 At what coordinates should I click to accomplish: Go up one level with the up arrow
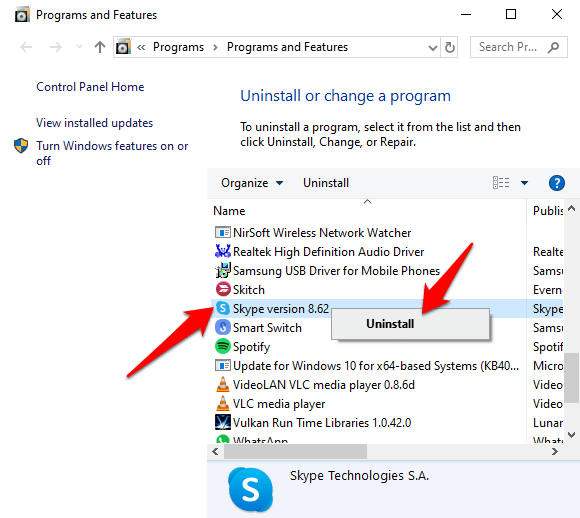pos(100,47)
